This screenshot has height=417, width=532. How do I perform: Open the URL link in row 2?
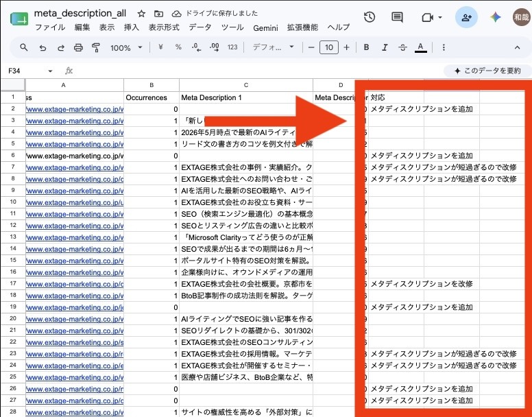(x=75, y=109)
